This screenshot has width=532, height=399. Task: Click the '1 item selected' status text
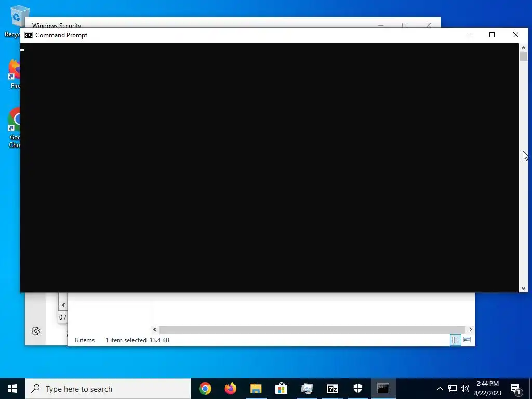click(126, 340)
